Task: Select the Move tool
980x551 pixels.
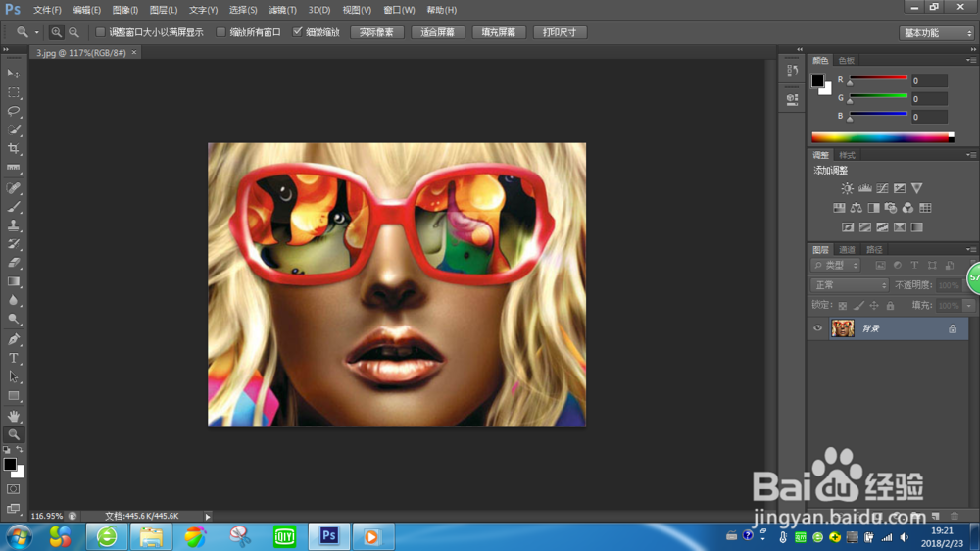Action: [13, 74]
